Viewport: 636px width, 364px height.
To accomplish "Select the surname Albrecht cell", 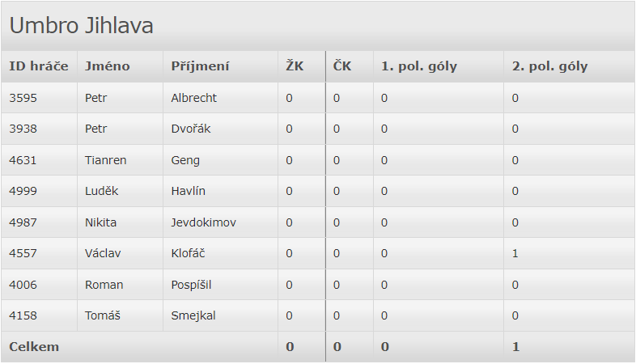I will pos(194,98).
